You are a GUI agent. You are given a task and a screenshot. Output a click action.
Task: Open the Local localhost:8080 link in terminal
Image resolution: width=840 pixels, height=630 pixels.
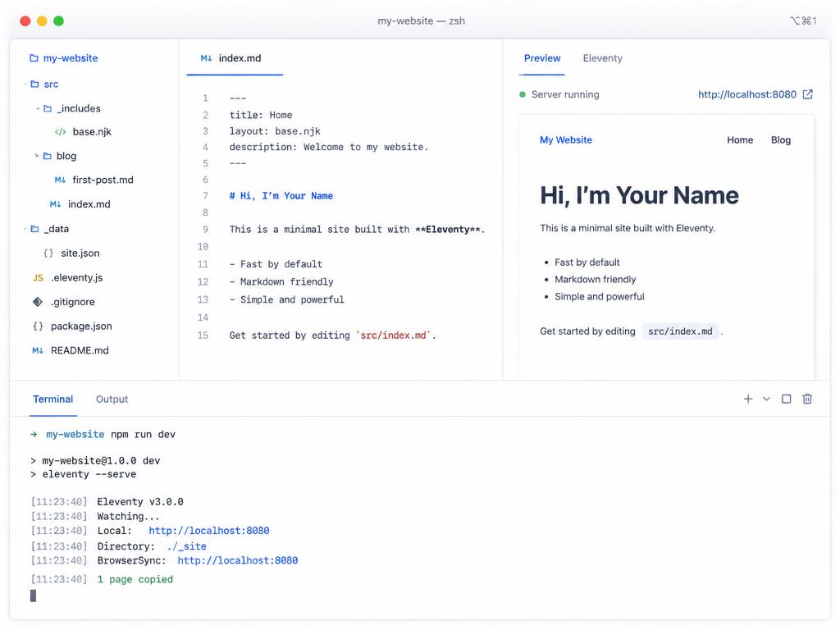coord(209,531)
